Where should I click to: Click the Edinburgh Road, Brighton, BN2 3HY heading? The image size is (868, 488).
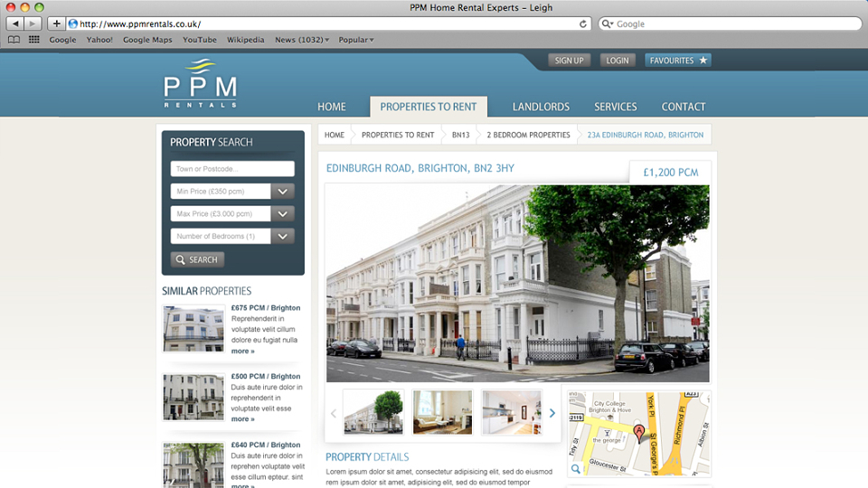pos(420,168)
